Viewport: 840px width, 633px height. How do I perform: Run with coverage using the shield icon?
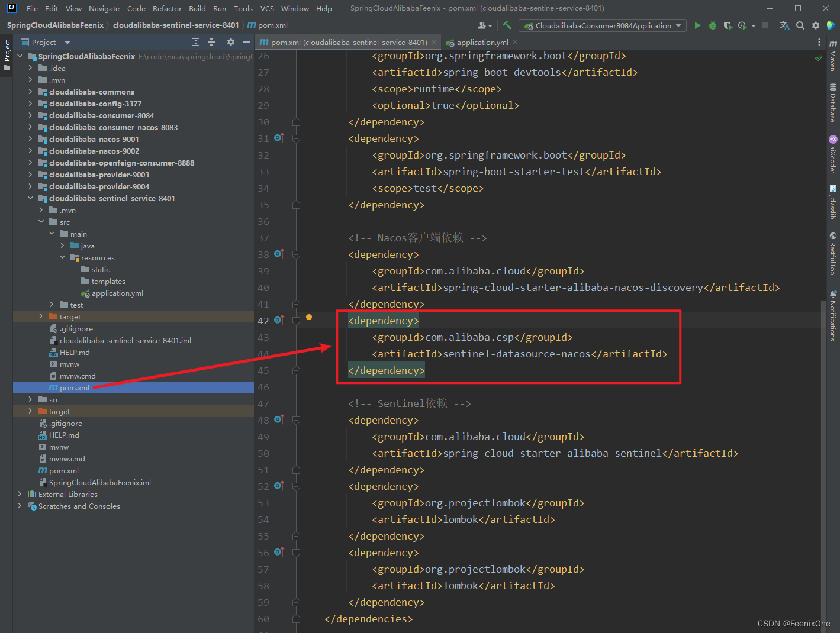click(x=728, y=25)
